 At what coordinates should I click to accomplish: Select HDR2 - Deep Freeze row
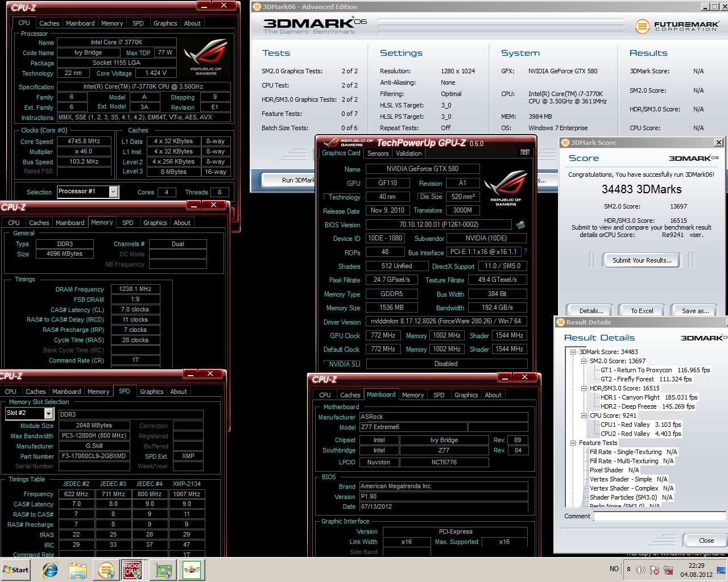click(x=648, y=406)
